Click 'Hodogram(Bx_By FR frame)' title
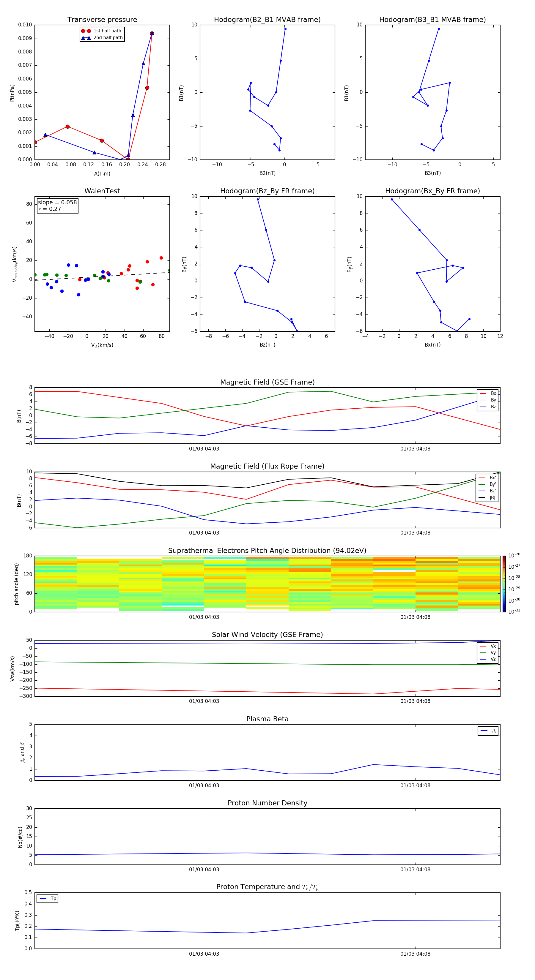535x980 pixels. pos(432,191)
